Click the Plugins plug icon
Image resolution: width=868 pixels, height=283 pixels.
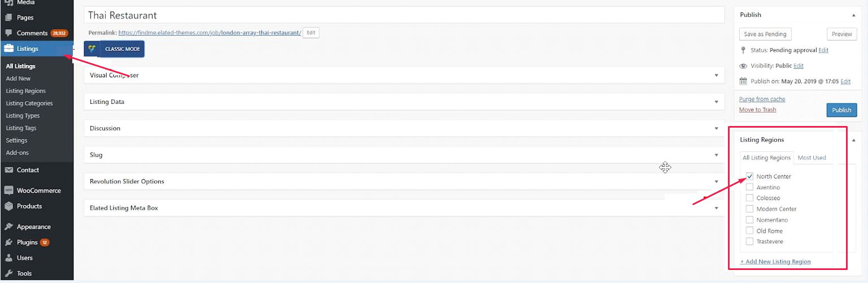pos(8,242)
